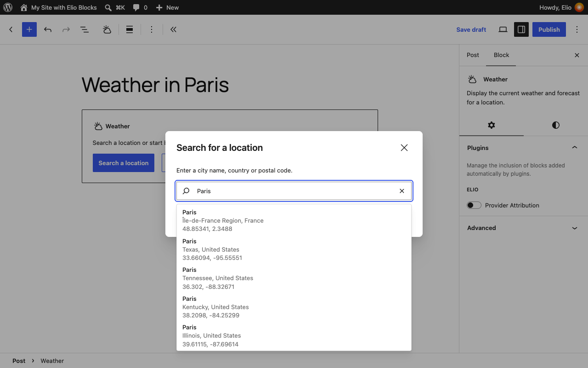Click the user avatar in admin bar
Image resolution: width=588 pixels, height=368 pixels.
pos(579,7)
